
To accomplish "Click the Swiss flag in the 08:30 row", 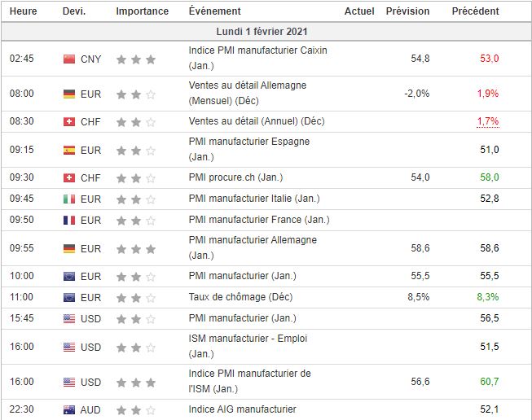I will [x=69, y=121].
